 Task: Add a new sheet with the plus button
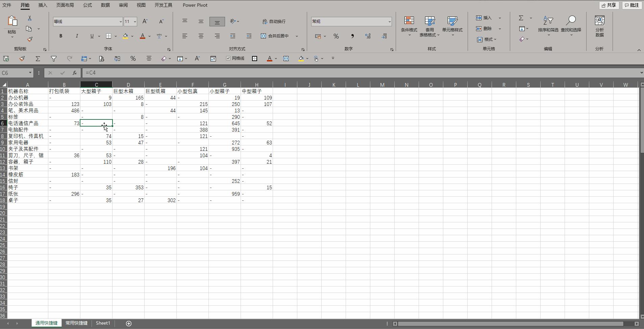point(129,323)
